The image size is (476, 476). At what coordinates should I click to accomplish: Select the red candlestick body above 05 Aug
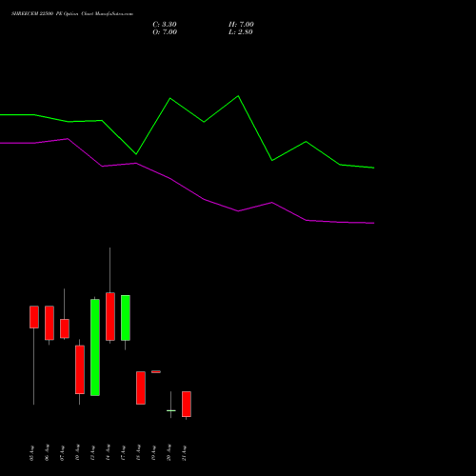pyautogui.click(x=34, y=317)
